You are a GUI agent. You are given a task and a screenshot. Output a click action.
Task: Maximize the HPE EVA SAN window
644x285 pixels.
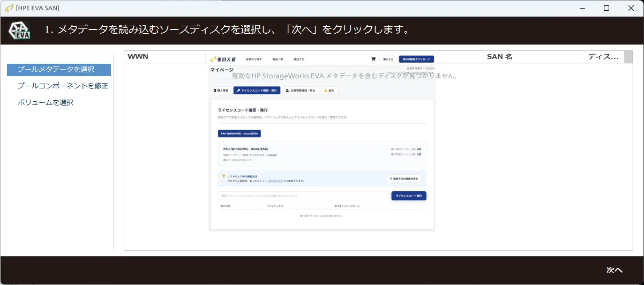tap(606, 8)
